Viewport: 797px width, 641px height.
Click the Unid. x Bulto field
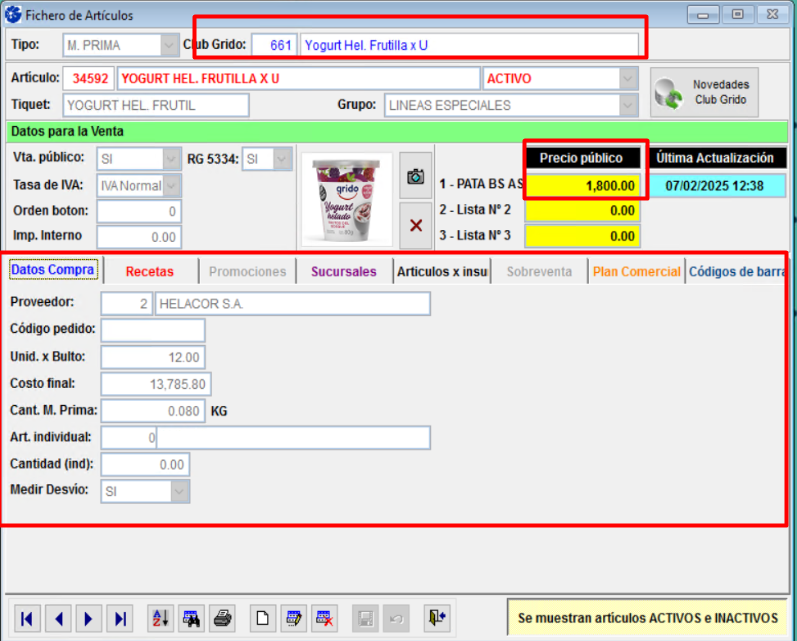click(x=153, y=357)
